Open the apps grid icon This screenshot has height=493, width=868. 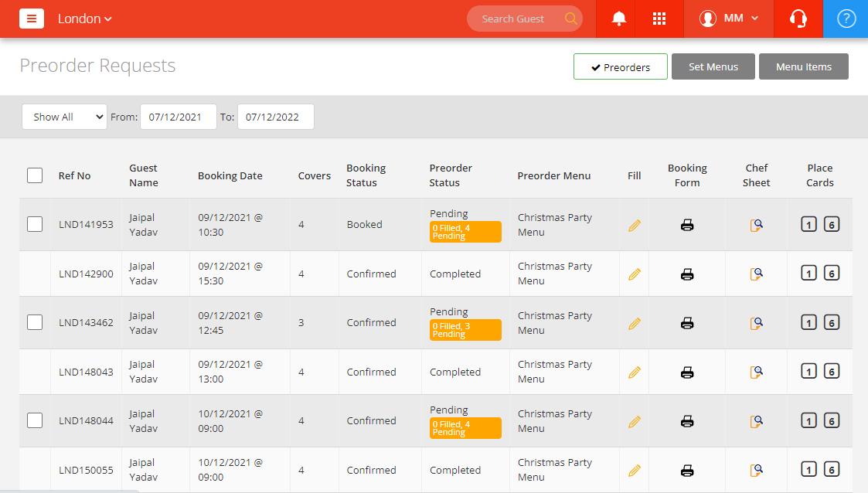point(659,19)
